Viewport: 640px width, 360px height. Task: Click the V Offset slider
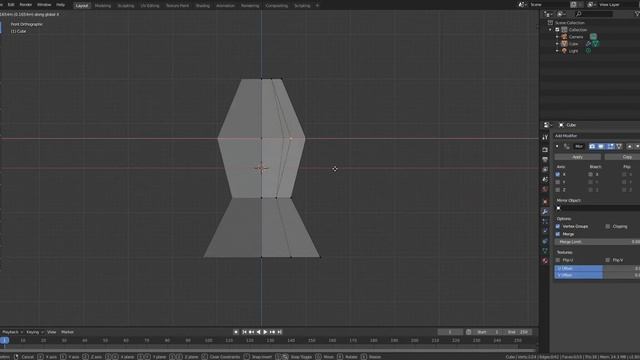tap(597, 275)
